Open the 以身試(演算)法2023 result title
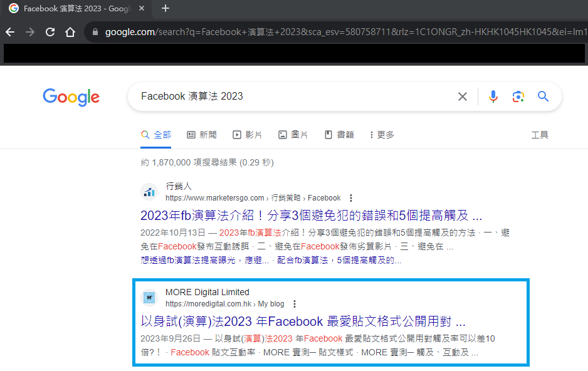The image size is (588, 371). click(303, 321)
